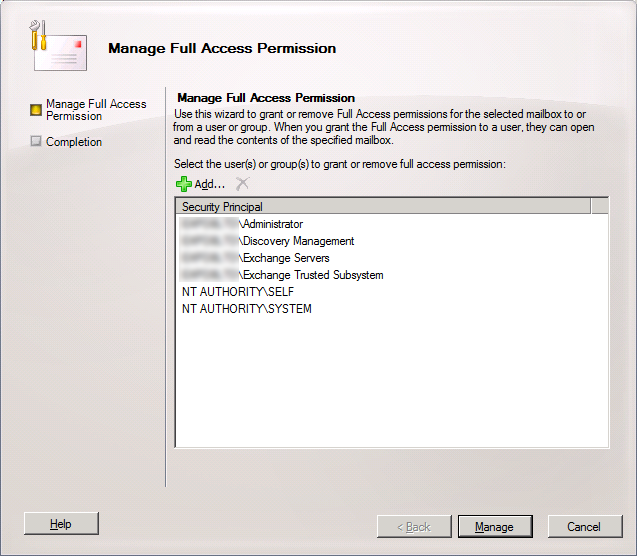Click the Add... label text
Screen dimensions: 637x556
[209, 184]
